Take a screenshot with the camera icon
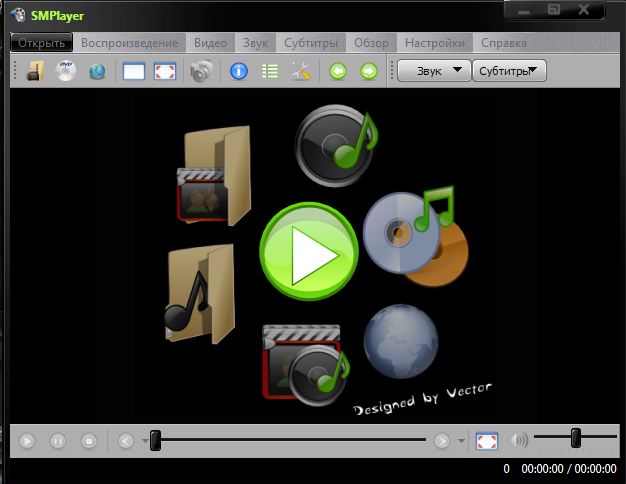626x484 pixels. pos(201,71)
